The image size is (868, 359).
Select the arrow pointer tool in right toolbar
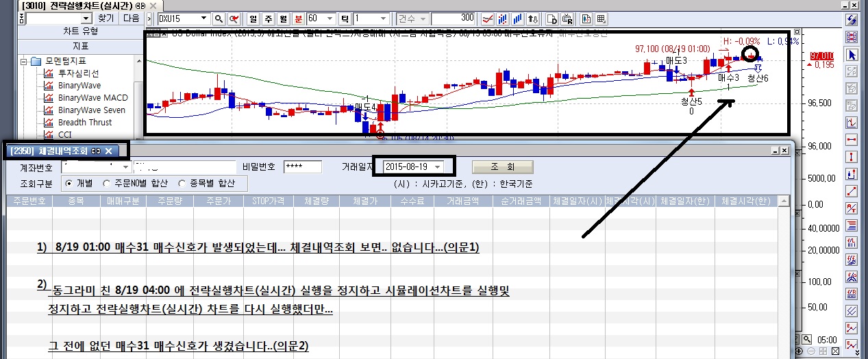point(852,55)
